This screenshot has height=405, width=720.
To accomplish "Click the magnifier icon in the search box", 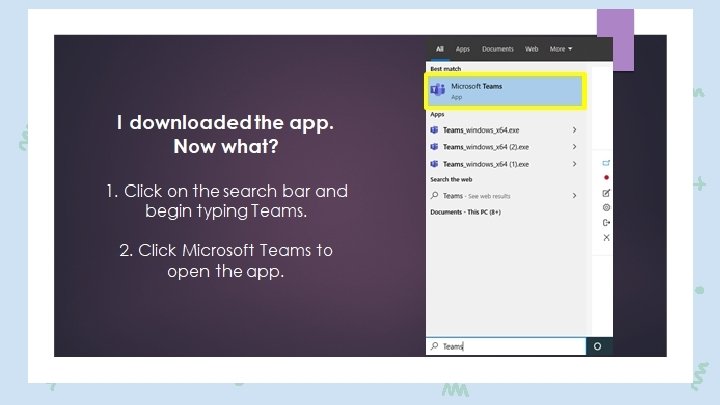I will point(434,346).
